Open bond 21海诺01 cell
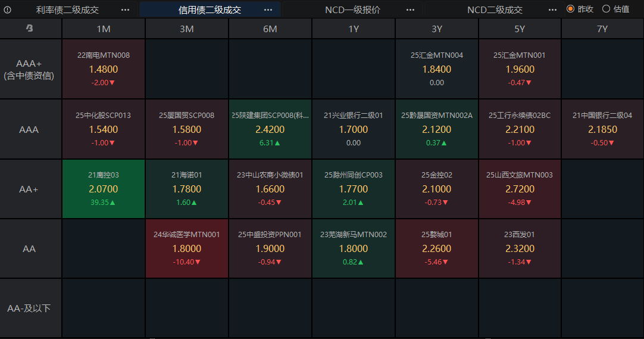Screen dimensions: 644x339 187,189
